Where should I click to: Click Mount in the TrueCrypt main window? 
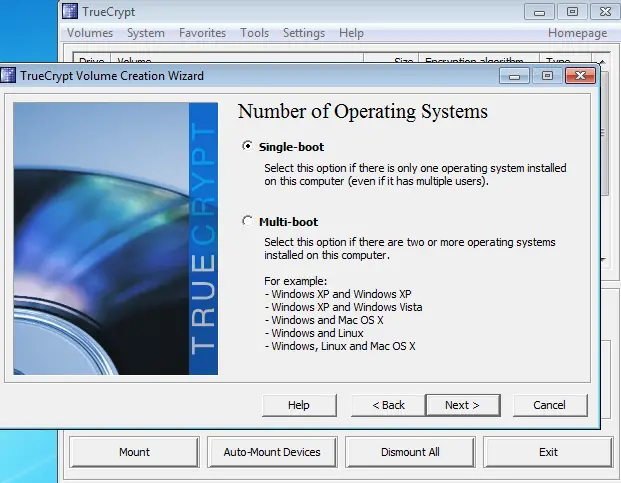[134, 452]
